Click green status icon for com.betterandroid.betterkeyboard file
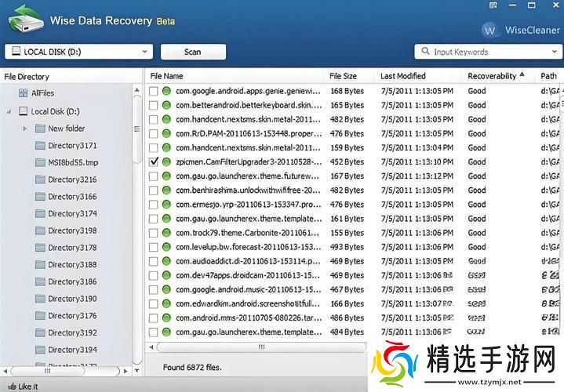 point(166,105)
